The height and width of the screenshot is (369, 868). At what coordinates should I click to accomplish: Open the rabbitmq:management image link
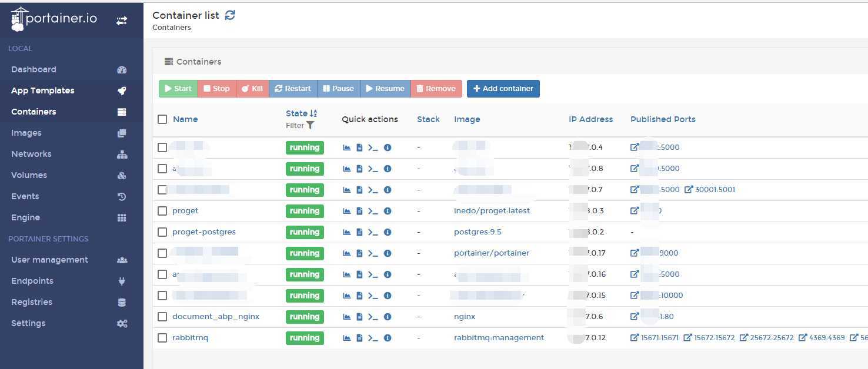pyautogui.click(x=499, y=338)
